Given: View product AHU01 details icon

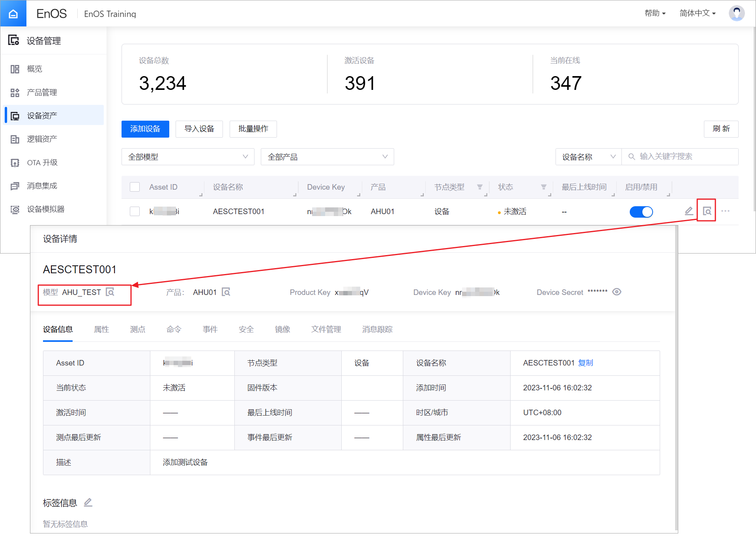Looking at the screenshot, I should [x=226, y=292].
